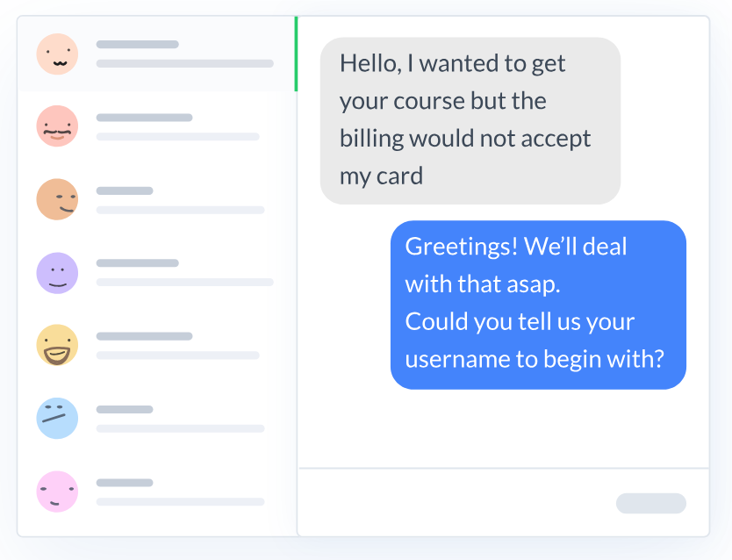This screenshot has height=560, width=732.
Task: Select the pink mustached face avatar
Action: pyautogui.click(x=57, y=127)
